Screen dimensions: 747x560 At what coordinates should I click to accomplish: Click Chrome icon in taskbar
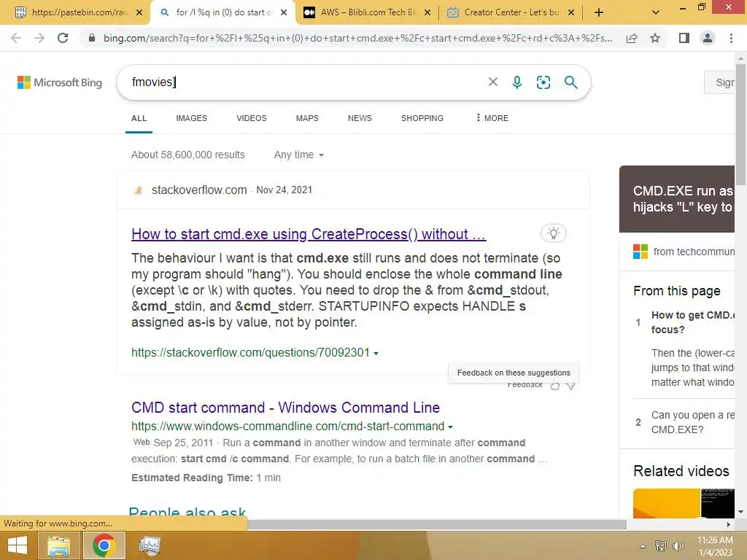(x=104, y=545)
